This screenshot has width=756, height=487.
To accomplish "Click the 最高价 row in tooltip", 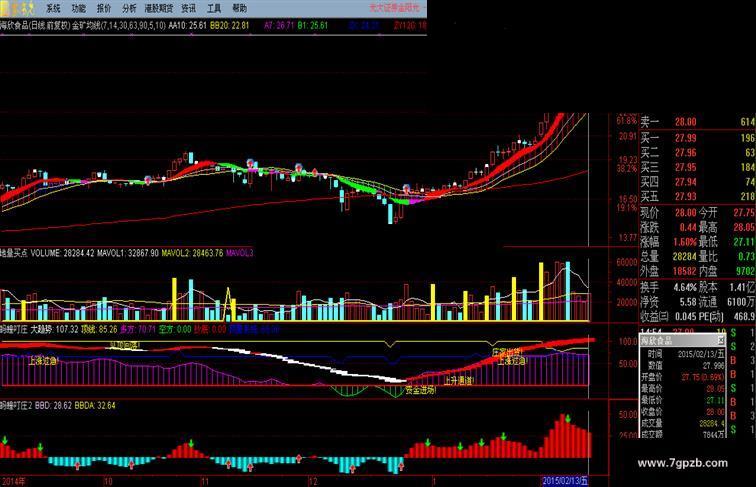I will tap(682, 389).
